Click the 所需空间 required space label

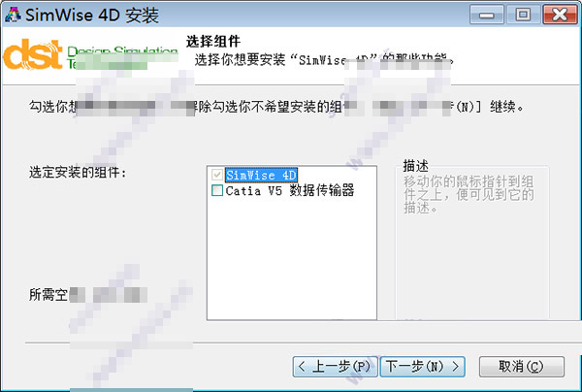88,295
